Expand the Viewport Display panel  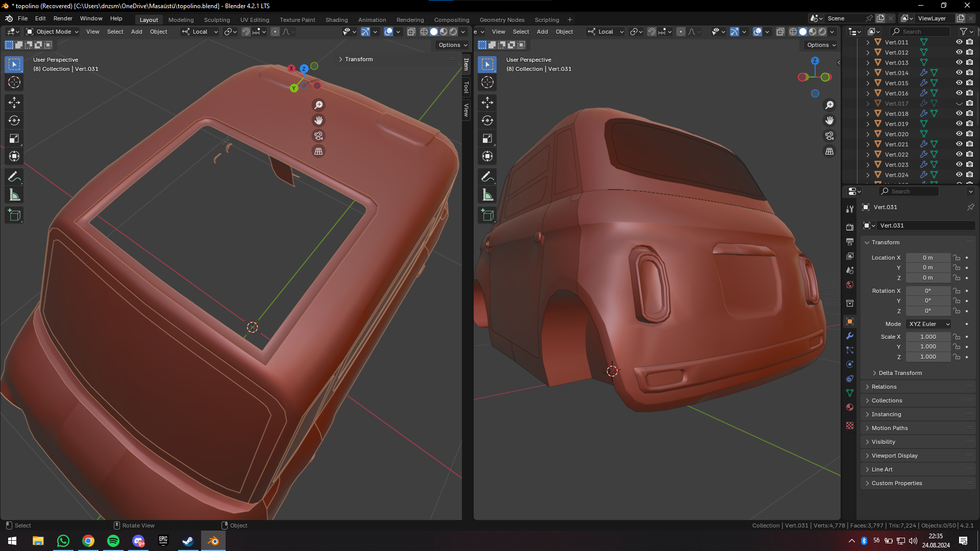[x=894, y=456]
